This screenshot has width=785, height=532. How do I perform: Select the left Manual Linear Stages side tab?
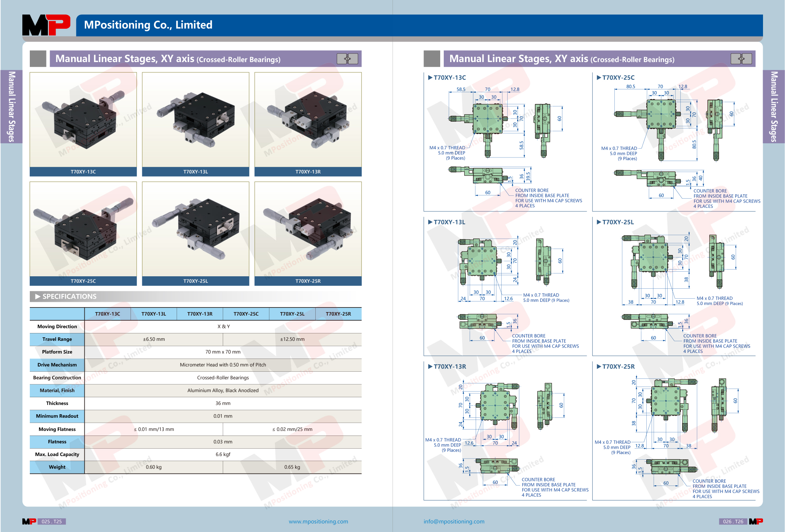pos(11,106)
